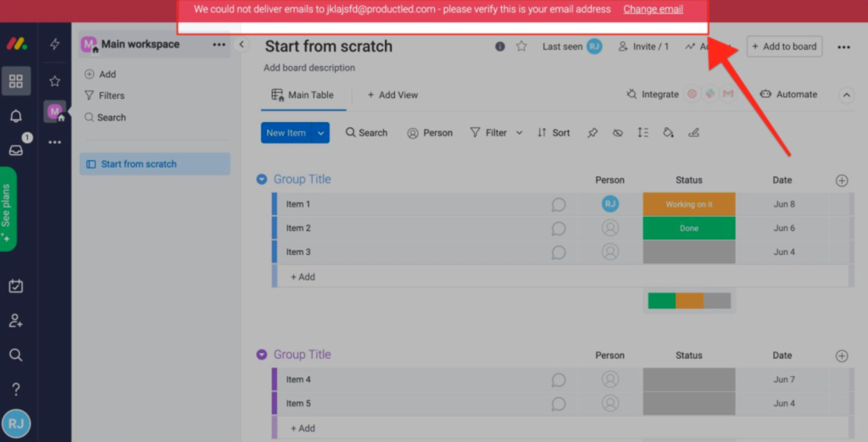Open the notifications bell icon
Viewport: 868px width, 442px height.
pyautogui.click(x=15, y=116)
